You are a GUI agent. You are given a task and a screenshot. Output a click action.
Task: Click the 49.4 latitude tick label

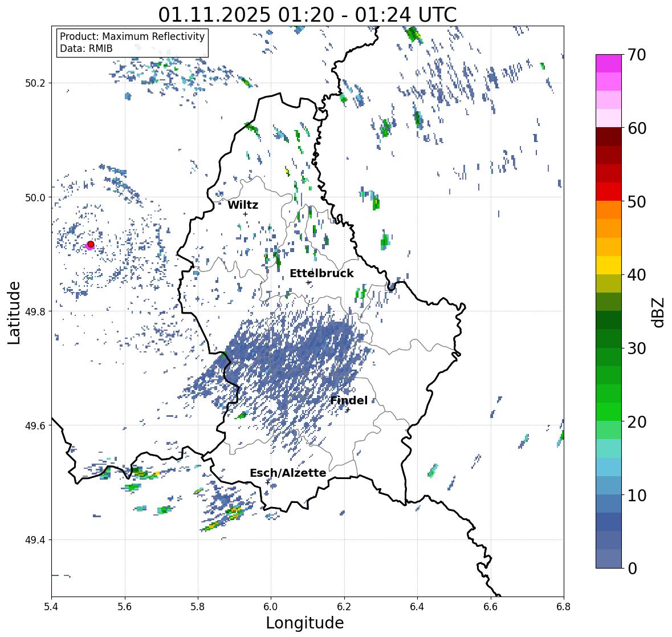(x=35, y=540)
